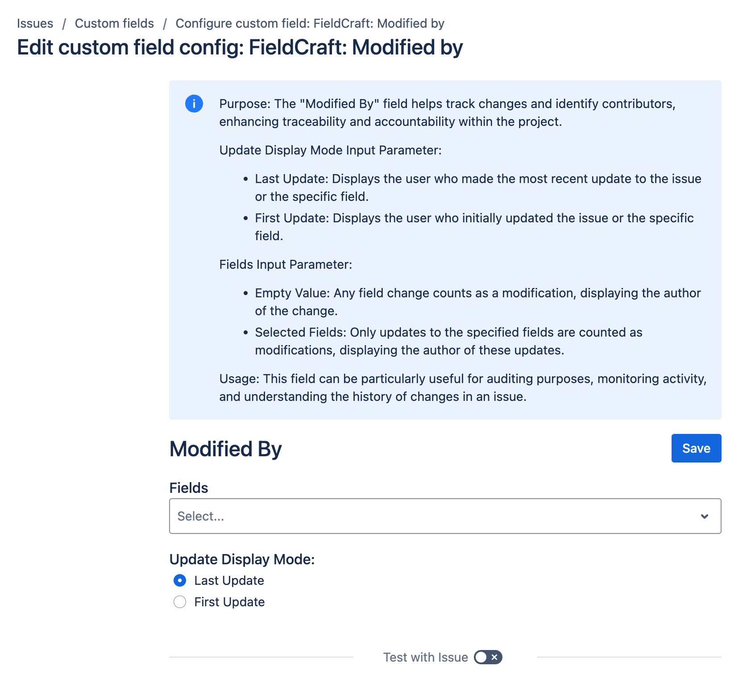Screen dimensions: 755x700
Task: Click the Fields Input Parameter: text
Action: pos(286,264)
